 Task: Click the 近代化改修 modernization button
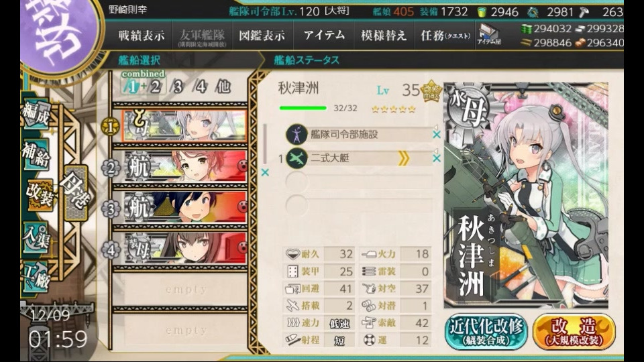pos(486,331)
